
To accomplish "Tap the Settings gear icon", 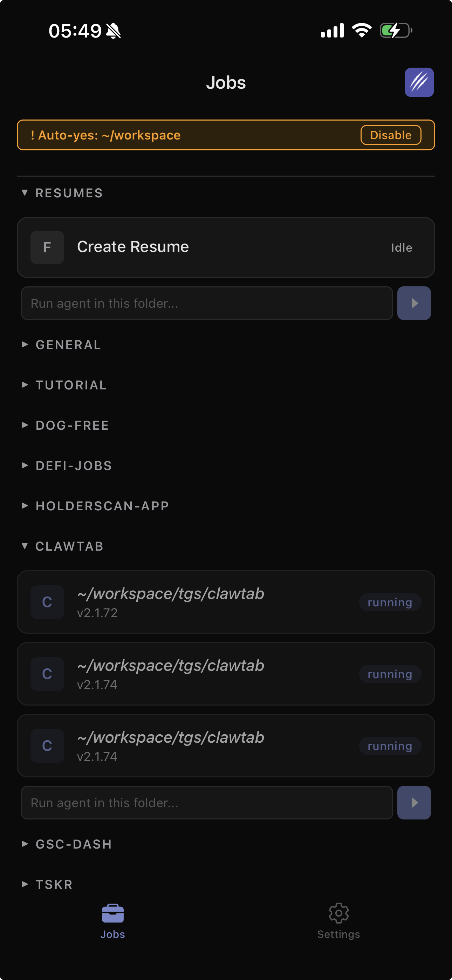I will point(338,913).
